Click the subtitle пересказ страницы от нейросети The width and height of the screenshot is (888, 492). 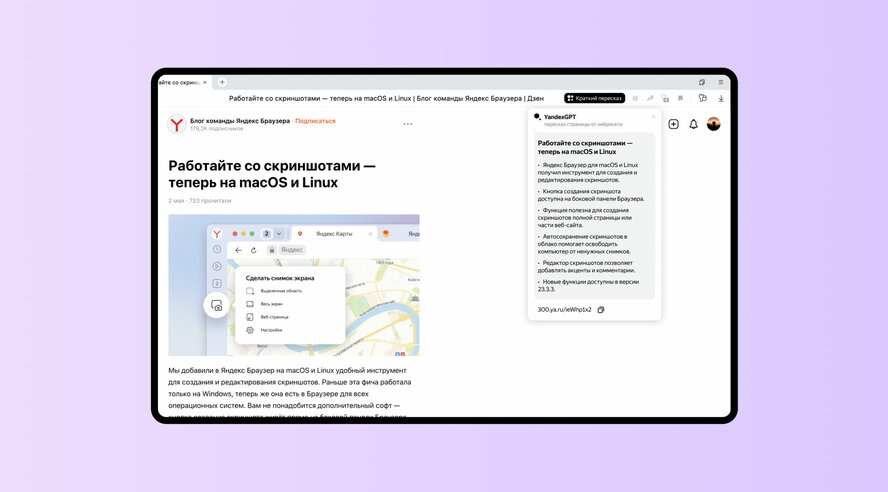[x=583, y=124]
